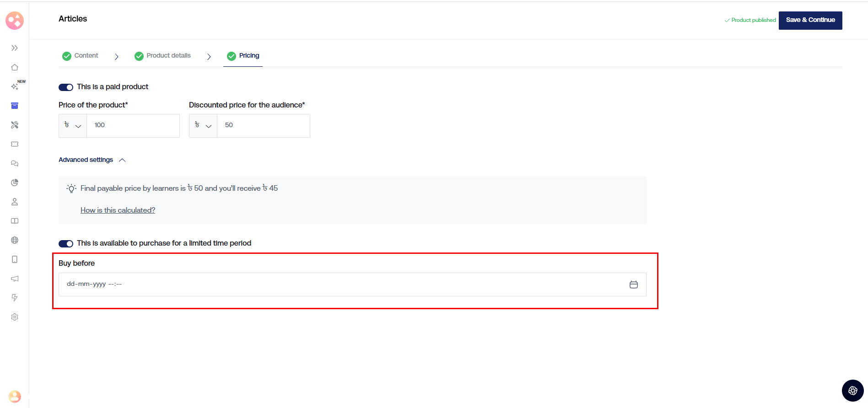Go to the Product details tab
Viewport: 868px width, 408px height.
[x=163, y=56]
